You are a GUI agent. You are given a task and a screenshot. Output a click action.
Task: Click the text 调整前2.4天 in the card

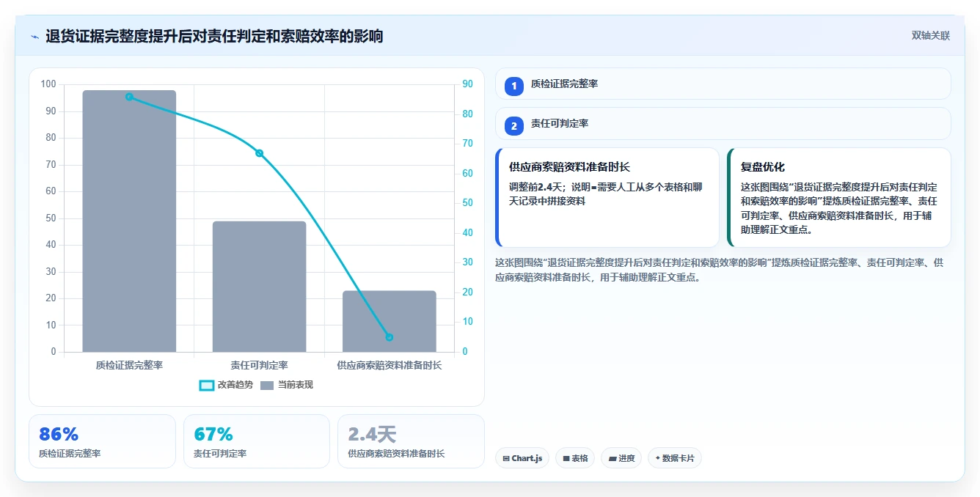pos(537,187)
